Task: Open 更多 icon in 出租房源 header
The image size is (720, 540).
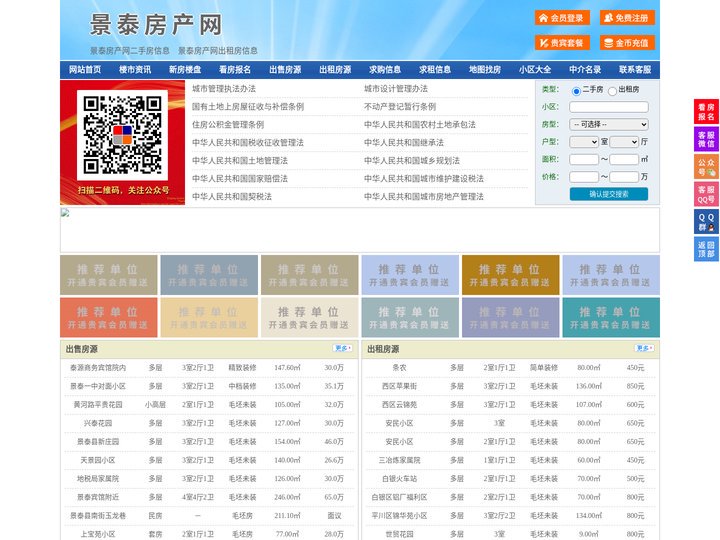Action: click(x=644, y=348)
